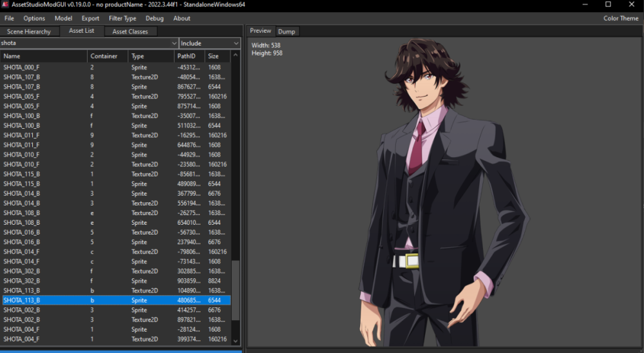Image resolution: width=644 pixels, height=353 pixels.
Task: Select the SHOTA_005_F Sprite row
Action: tap(116, 106)
